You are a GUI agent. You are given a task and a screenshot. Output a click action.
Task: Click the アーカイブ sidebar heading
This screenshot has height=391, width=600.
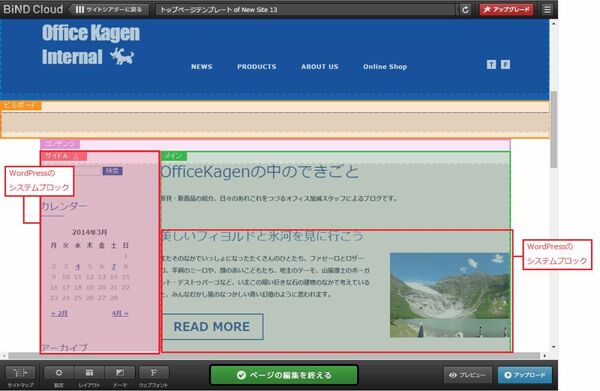[x=64, y=347]
